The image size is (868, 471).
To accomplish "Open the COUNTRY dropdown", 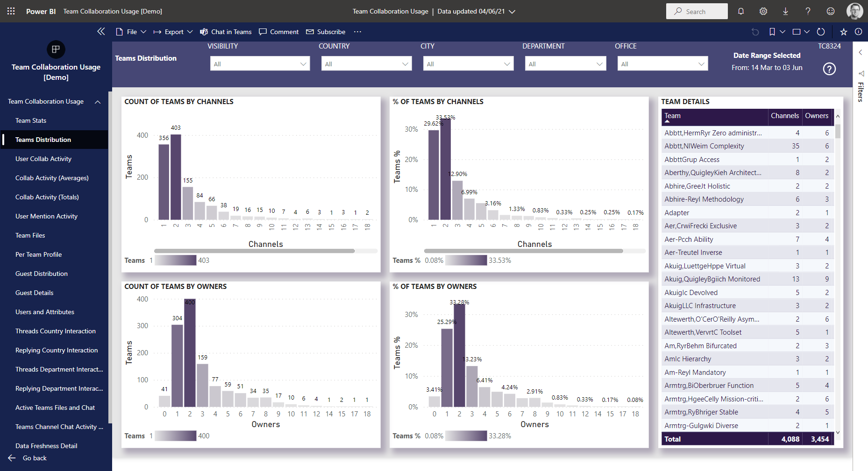I will pyautogui.click(x=366, y=63).
